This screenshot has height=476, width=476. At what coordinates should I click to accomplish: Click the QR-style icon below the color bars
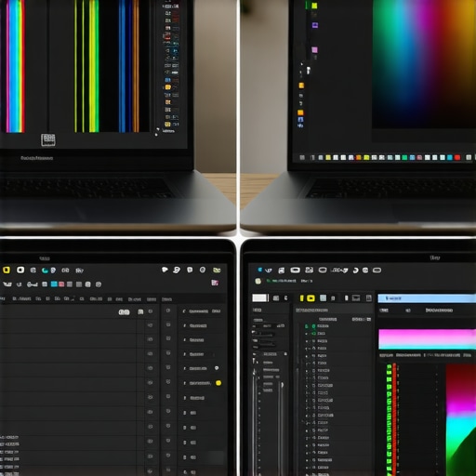(x=48, y=139)
